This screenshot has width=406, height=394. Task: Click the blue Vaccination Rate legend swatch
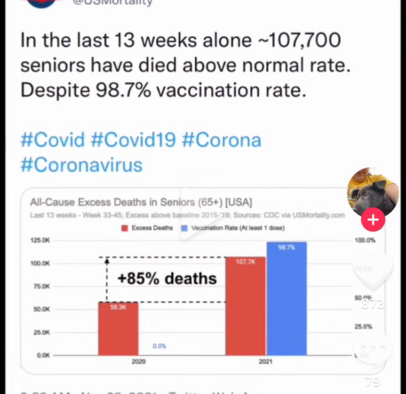click(184, 228)
